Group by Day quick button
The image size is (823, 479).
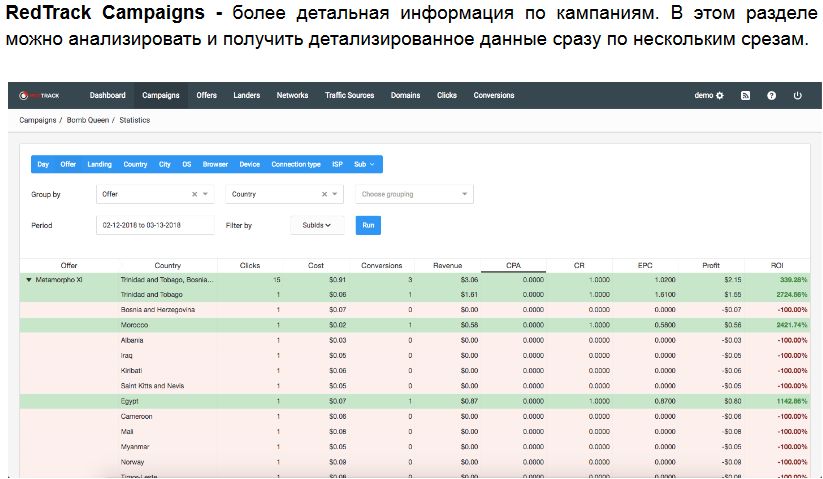[x=43, y=164]
